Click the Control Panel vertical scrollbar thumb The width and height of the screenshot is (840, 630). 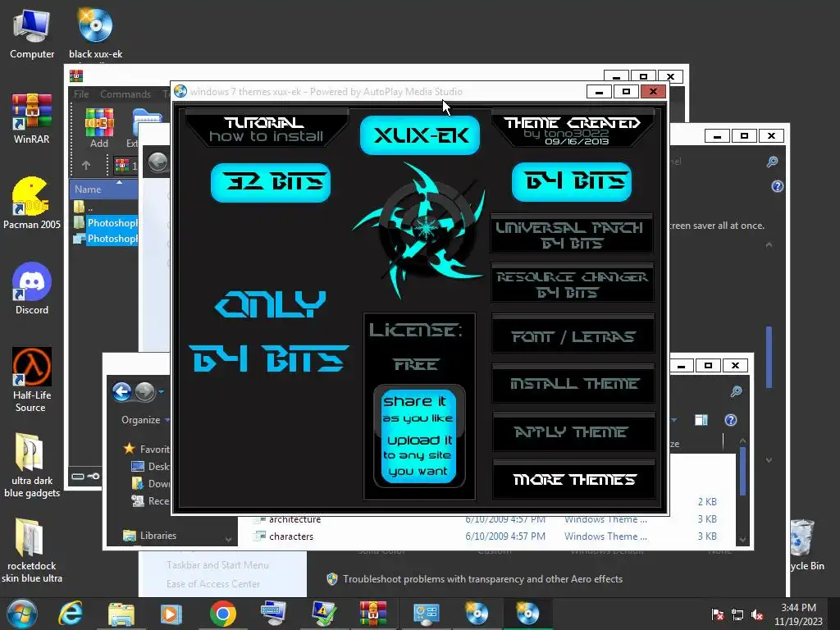click(x=769, y=357)
